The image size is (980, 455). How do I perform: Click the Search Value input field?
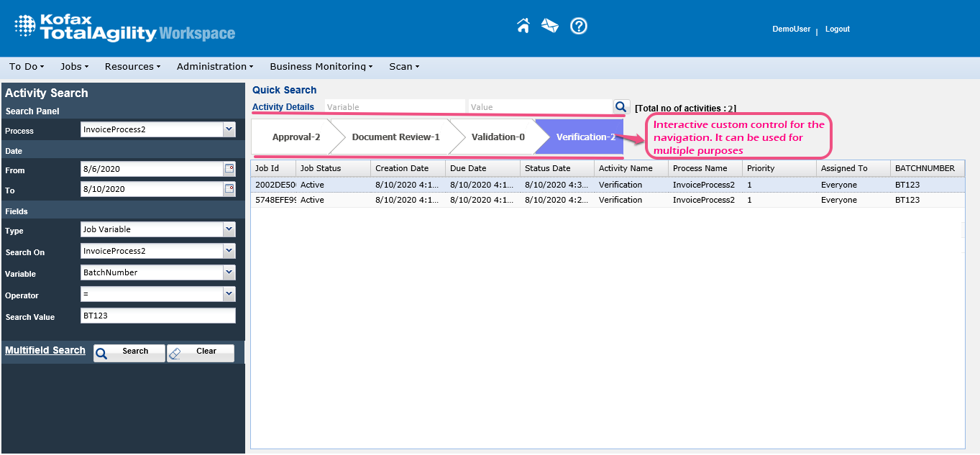(x=157, y=316)
